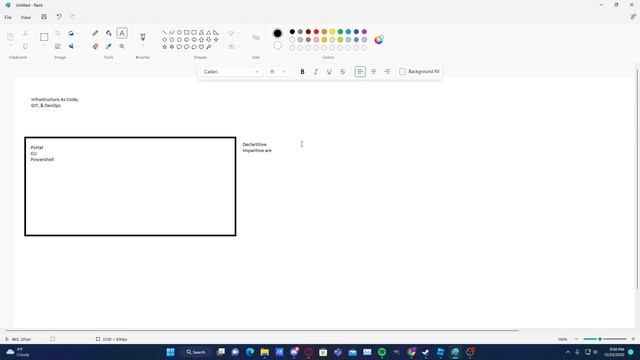
Task: Open File Explorer from the taskbar
Action: point(264,352)
